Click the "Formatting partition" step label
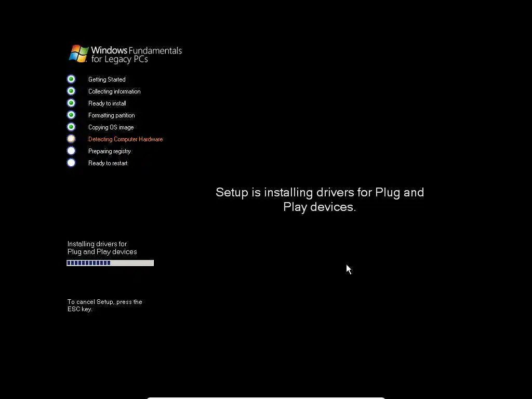Image resolution: width=532 pixels, height=399 pixels. (112, 115)
